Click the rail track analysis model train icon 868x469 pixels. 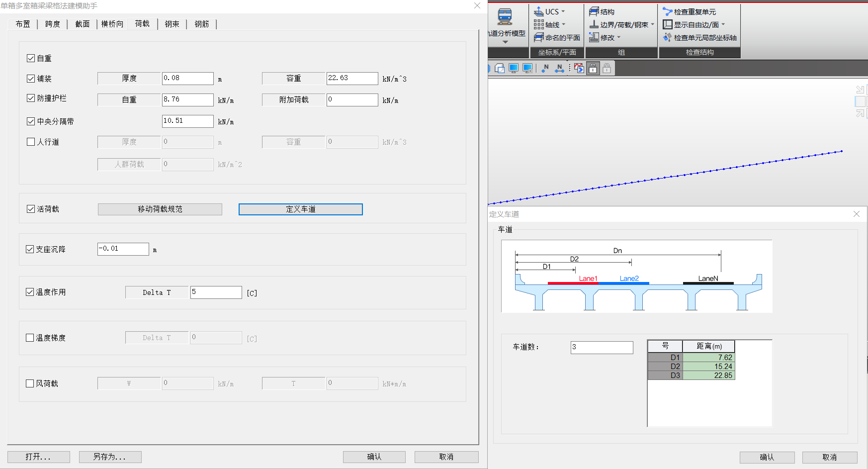pos(505,16)
